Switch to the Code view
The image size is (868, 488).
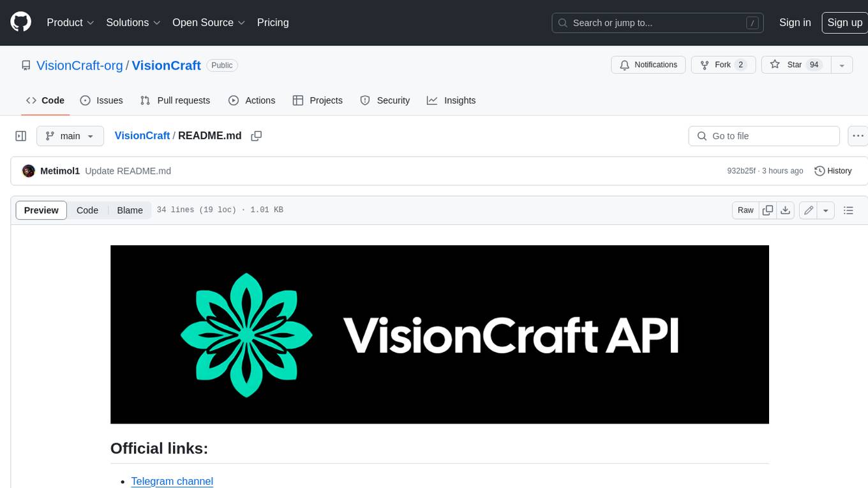point(87,210)
